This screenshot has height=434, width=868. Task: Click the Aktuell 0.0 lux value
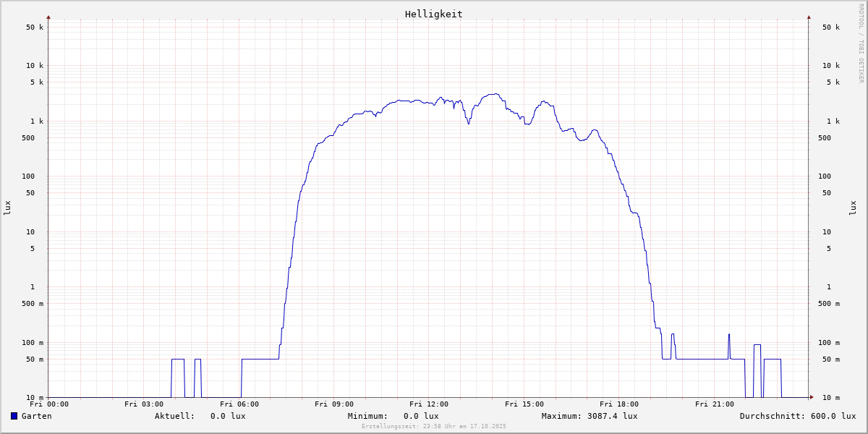(x=228, y=416)
